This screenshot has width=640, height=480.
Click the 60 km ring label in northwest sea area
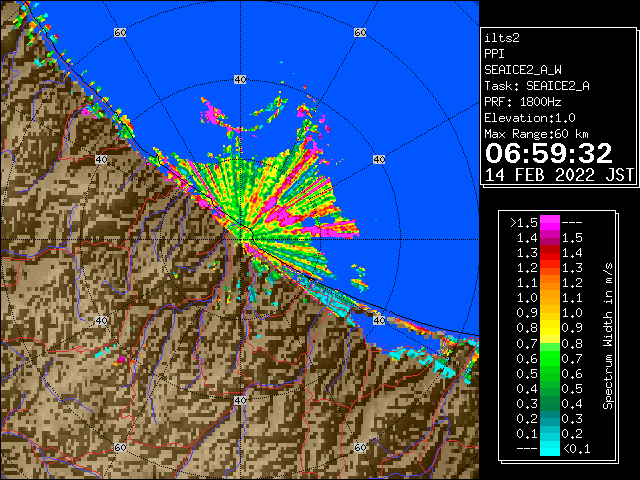coord(120,32)
